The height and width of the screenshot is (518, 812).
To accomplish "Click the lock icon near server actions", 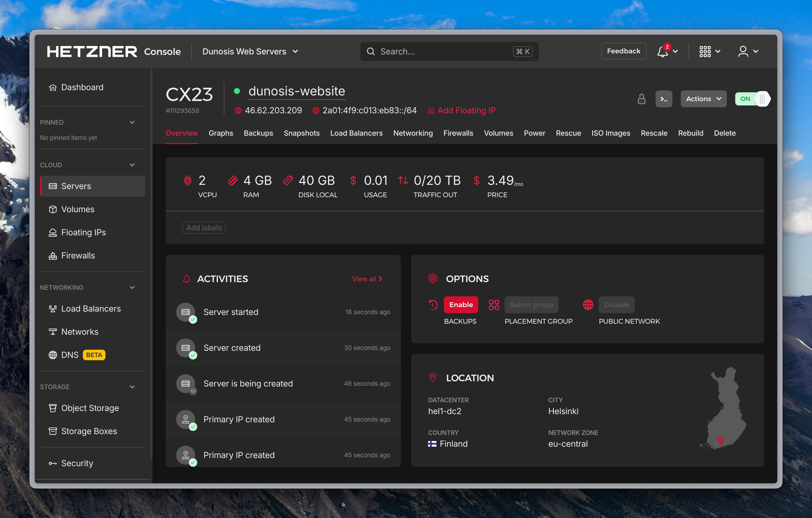I will tap(641, 99).
